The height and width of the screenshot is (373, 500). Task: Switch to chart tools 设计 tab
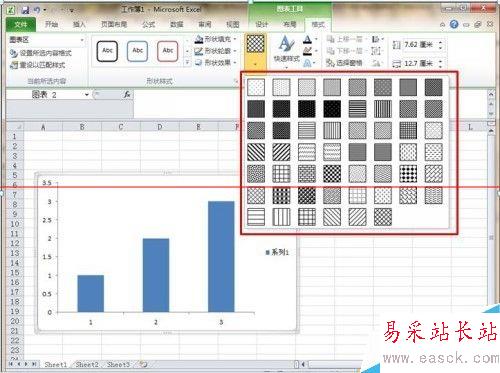(262, 24)
